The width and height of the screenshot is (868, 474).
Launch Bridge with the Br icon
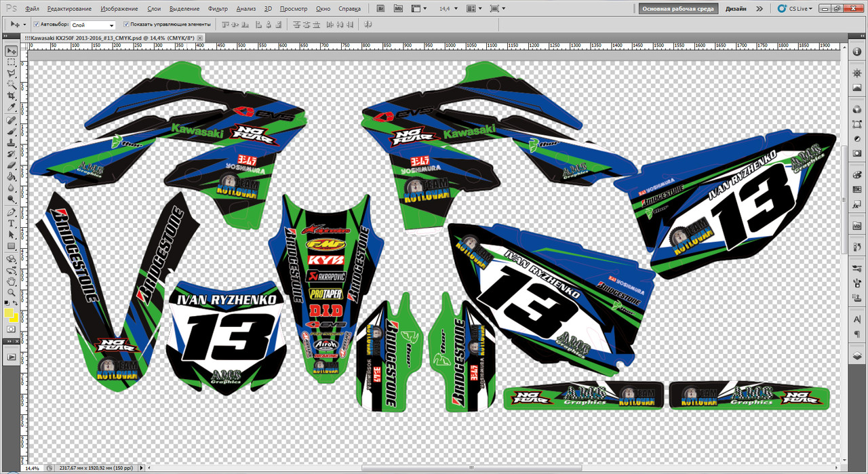pyautogui.click(x=380, y=9)
